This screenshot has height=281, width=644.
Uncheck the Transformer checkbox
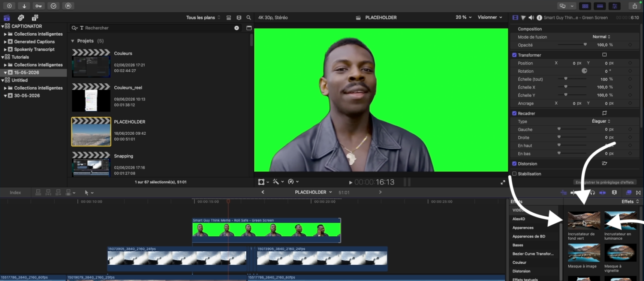coord(514,55)
